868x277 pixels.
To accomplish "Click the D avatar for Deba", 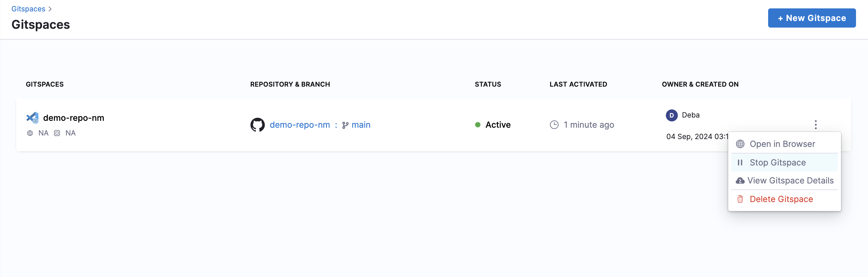I will pyautogui.click(x=672, y=115).
